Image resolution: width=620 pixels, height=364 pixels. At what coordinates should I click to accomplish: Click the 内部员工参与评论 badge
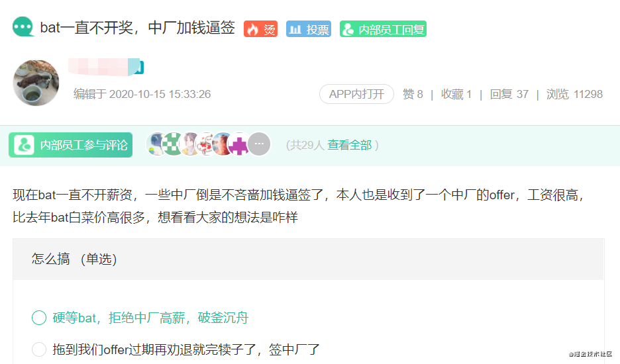70,145
